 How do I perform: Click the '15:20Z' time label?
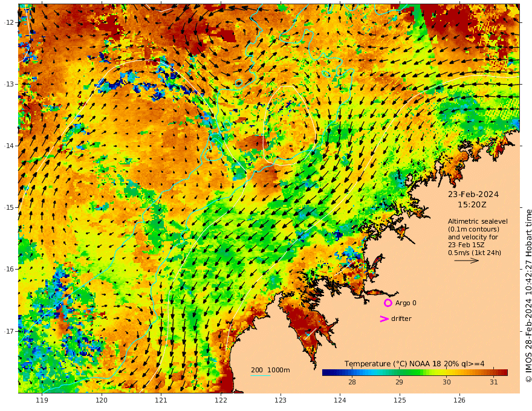pos(472,205)
